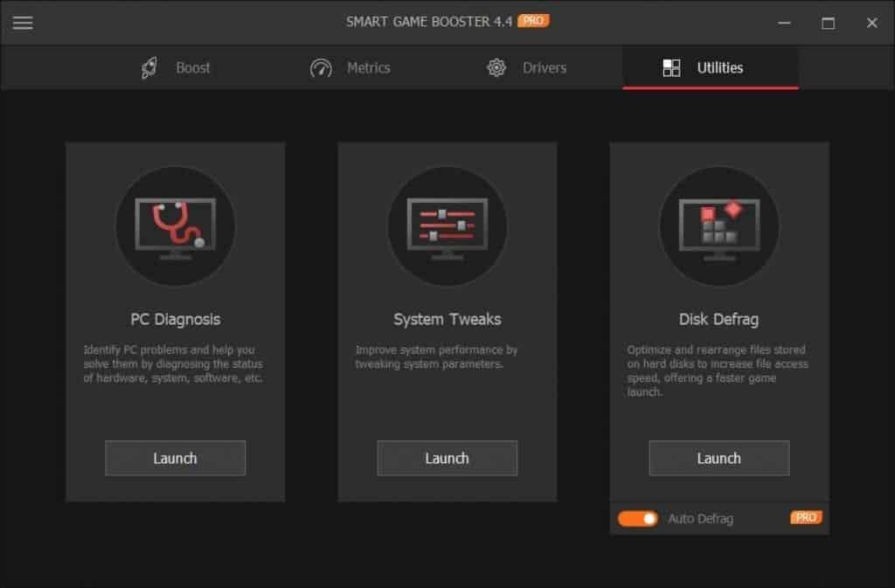Open the hamburger menu
Screen dimensions: 895x588
[x=23, y=23]
